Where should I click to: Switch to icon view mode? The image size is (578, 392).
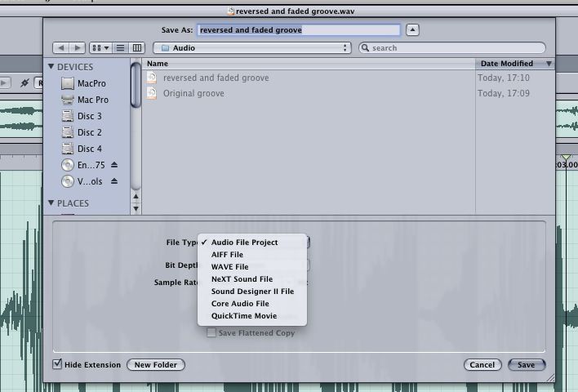(100, 48)
